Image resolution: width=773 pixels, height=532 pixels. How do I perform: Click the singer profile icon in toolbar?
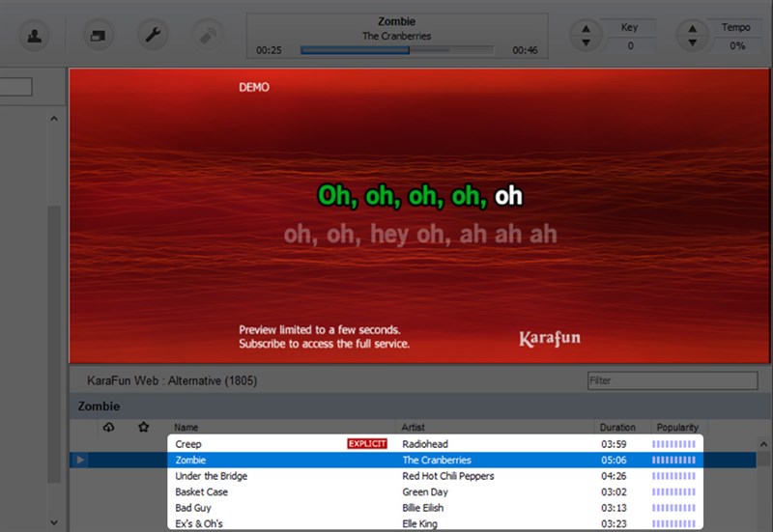click(34, 36)
